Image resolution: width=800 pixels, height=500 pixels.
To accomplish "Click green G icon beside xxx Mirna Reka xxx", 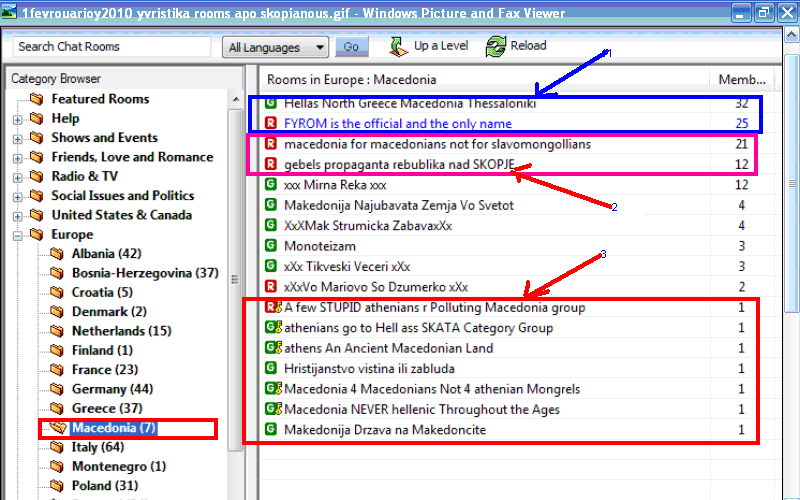I will (x=271, y=184).
